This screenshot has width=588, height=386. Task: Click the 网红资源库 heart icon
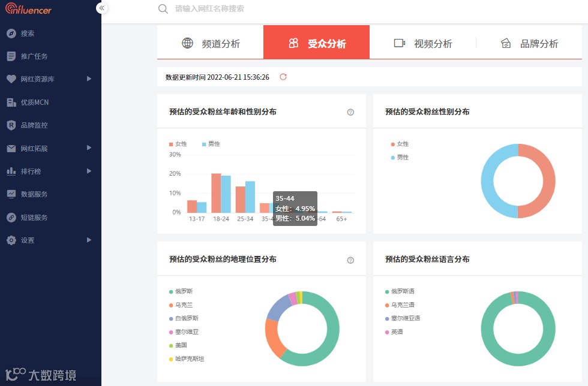point(11,79)
